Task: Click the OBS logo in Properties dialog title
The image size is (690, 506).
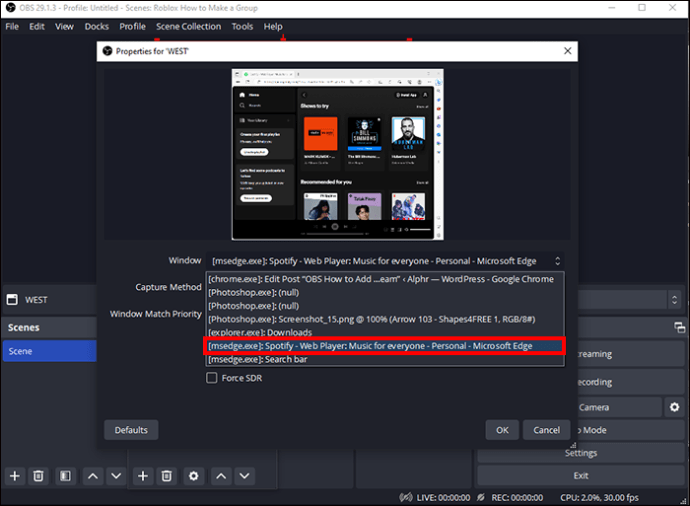Action: point(107,51)
